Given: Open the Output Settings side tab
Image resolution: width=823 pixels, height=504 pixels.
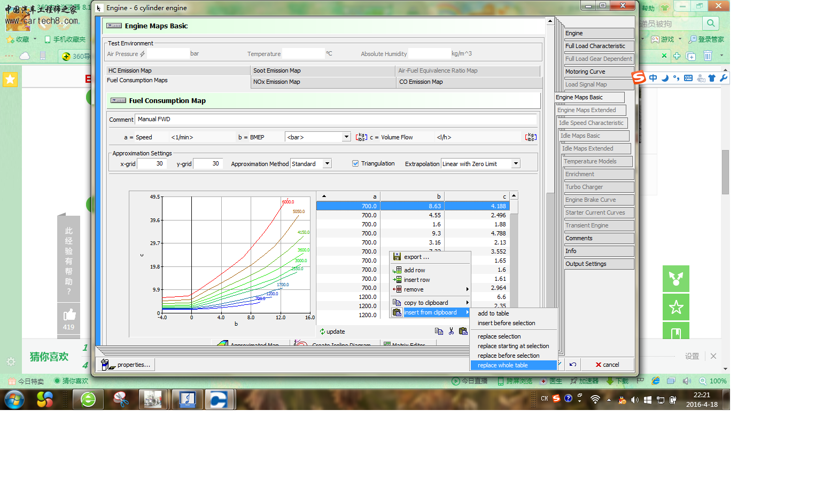Looking at the screenshot, I should click(599, 264).
